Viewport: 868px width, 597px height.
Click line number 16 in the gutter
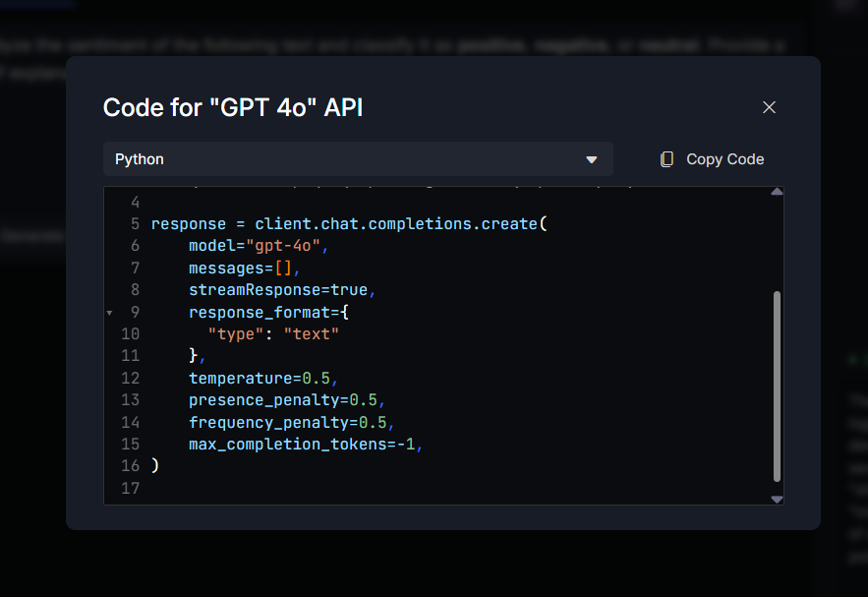[x=130, y=465]
